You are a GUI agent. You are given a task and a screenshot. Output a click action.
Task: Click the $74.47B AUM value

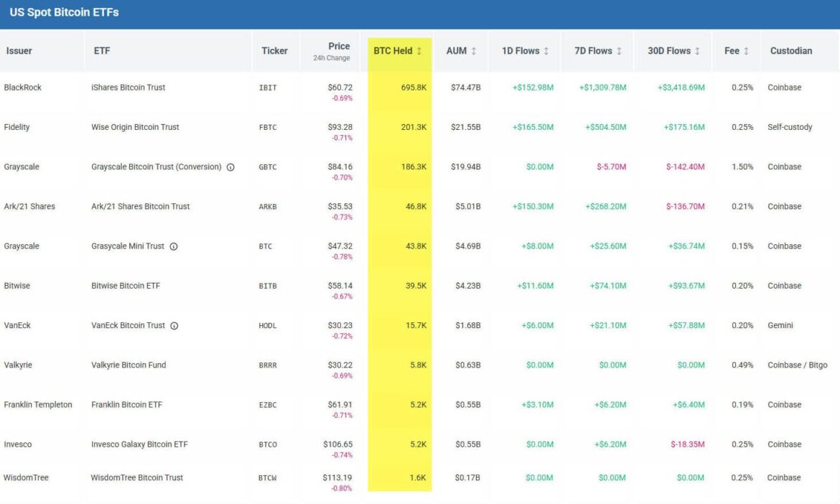pos(465,88)
